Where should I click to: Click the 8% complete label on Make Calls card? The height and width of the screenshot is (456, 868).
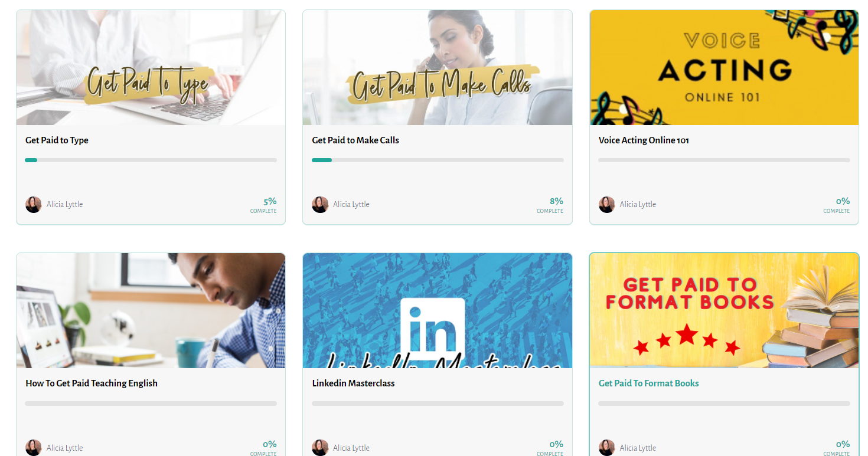550,205
